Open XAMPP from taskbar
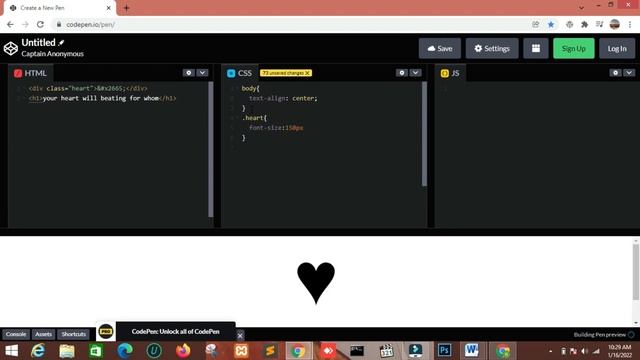The image size is (640, 360). 241,351
